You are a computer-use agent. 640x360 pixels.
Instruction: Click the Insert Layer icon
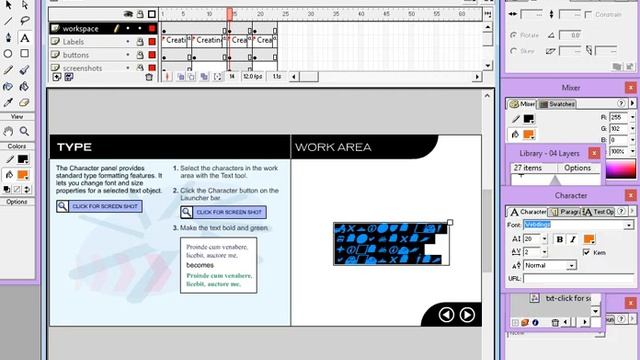click(56, 77)
